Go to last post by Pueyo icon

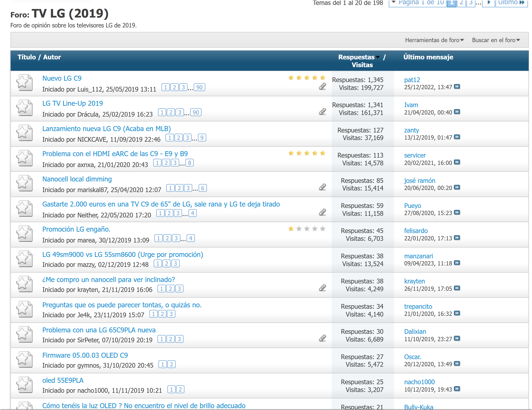pyautogui.click(x=457, y=212)
